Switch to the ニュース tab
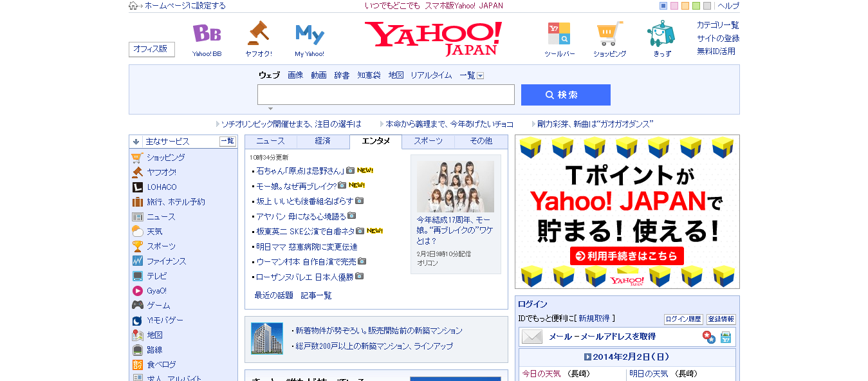The image size is (868, 381). [270, 142]
